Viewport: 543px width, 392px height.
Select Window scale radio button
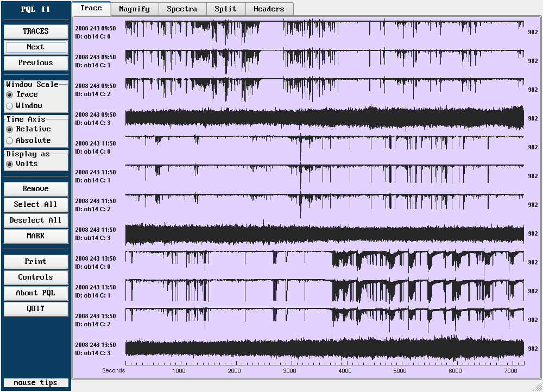(x=10, y=106)
